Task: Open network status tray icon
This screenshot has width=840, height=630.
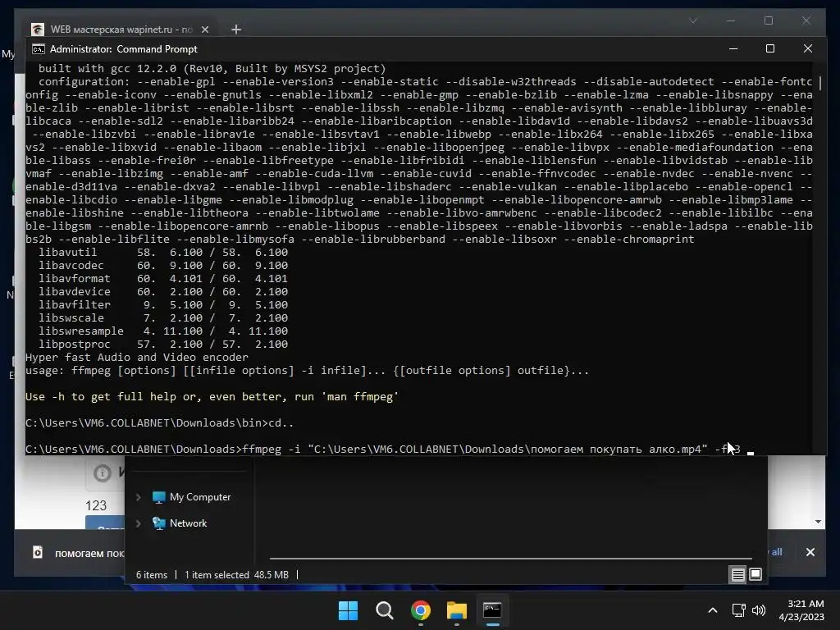Action: (x=739, y=610)
